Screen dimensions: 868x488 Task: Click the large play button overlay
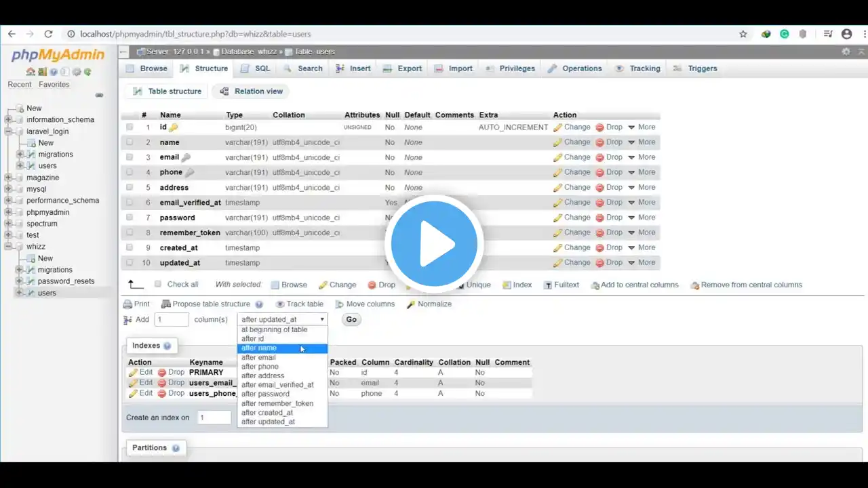(434, 244)
